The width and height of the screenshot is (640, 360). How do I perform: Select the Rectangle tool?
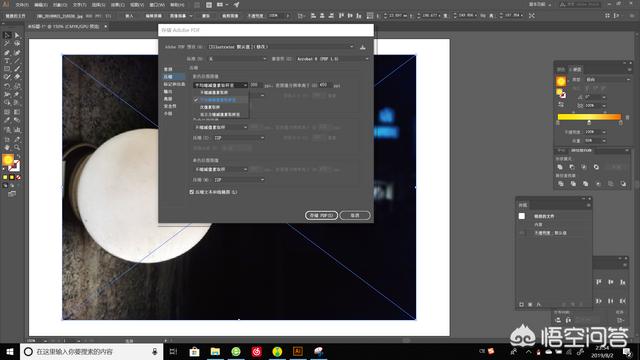point(7,69)
